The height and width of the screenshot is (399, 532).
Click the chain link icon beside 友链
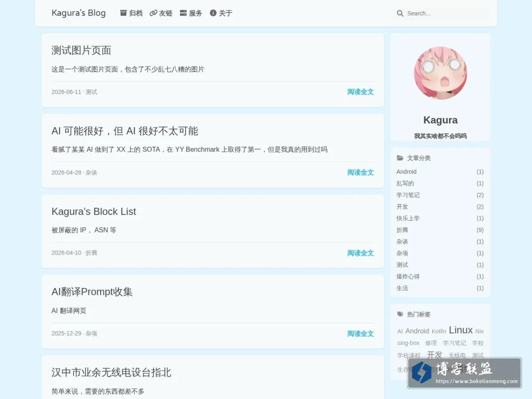click(x=153, y=13)
